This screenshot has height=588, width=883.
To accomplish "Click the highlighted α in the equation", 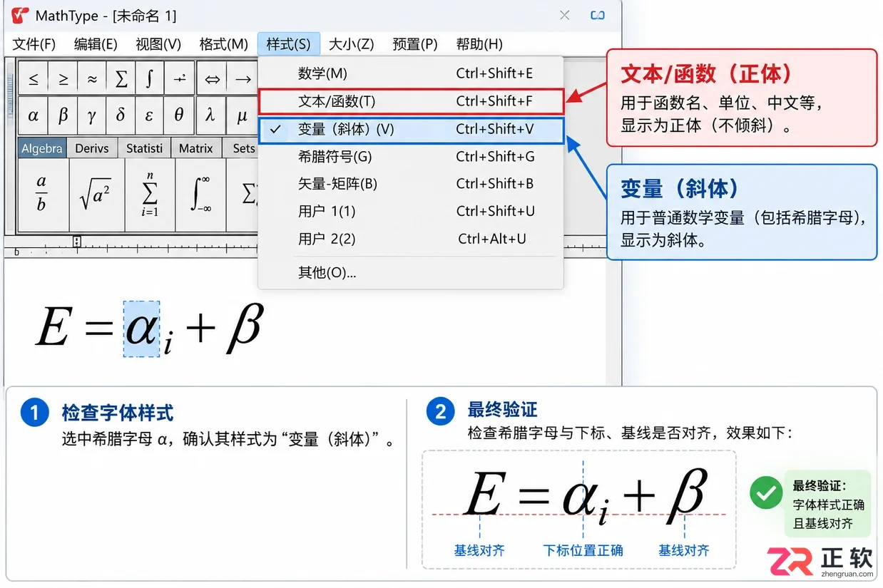I will coord(141,329).
